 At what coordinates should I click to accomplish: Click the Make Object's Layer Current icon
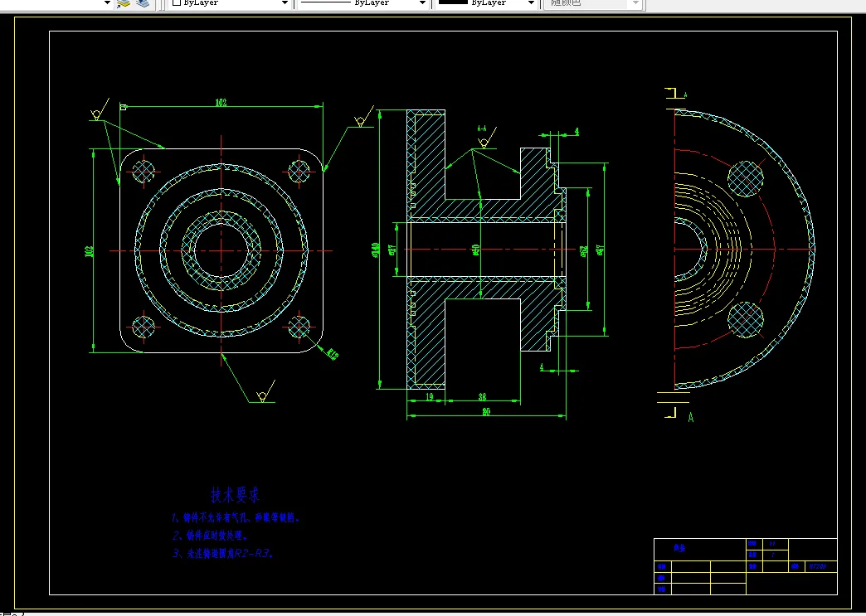click(x=123, y=3)
